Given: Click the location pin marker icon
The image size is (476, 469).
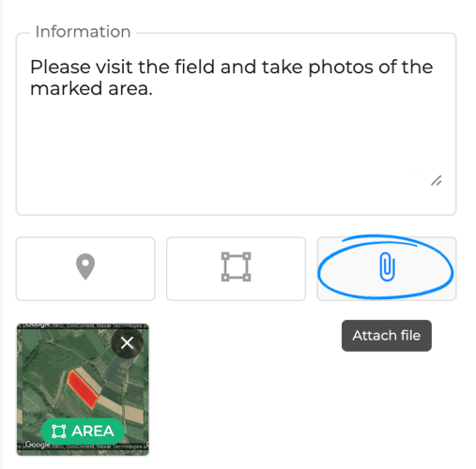Looking at the screenshot, I should click(x=85, y=266).
